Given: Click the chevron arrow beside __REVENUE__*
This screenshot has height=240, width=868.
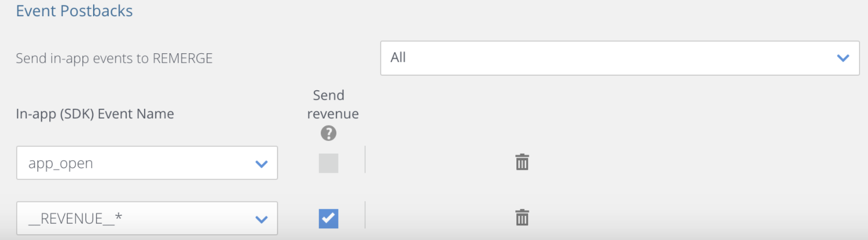Looking at the screenshot, I should (x=261, y=219).
